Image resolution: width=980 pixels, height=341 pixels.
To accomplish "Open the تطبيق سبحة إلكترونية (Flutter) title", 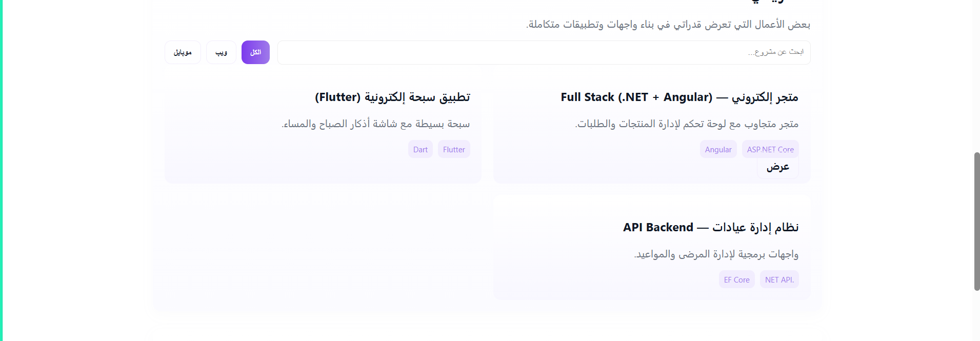I will tap(392, 97).
